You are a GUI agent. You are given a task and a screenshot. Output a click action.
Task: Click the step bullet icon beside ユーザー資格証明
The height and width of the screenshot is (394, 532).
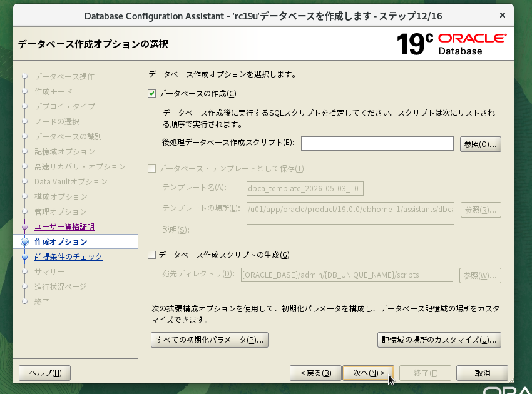click(25, 227)
